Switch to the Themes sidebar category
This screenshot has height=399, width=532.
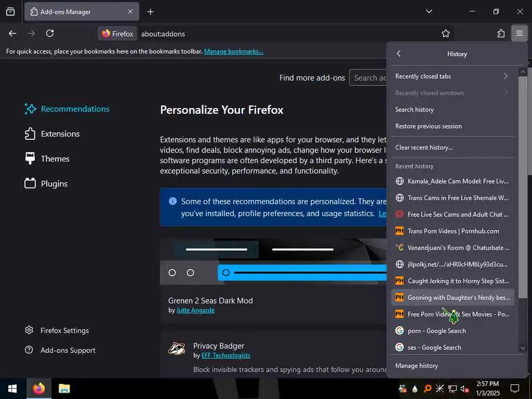pyautogui.click(x=47, y=158)
